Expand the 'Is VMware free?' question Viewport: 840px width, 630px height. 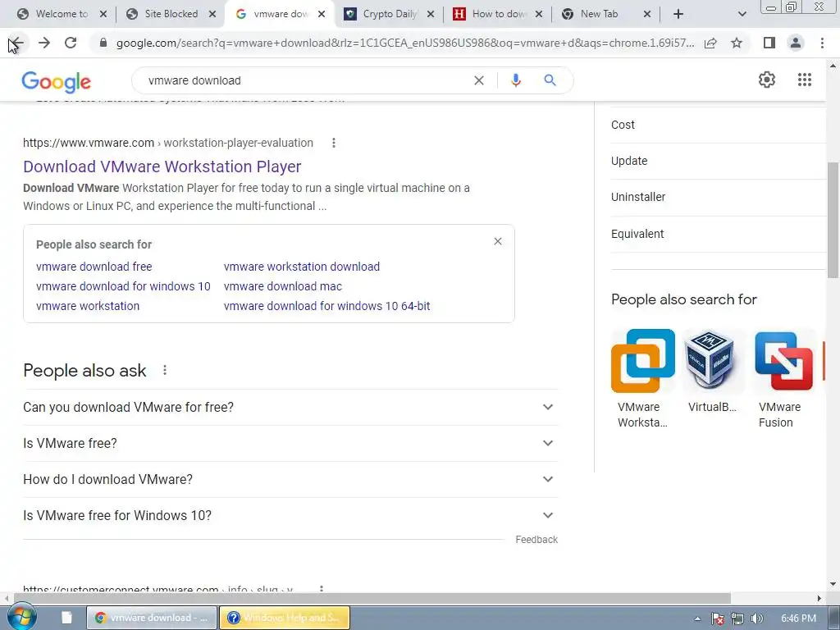[290, 444]
